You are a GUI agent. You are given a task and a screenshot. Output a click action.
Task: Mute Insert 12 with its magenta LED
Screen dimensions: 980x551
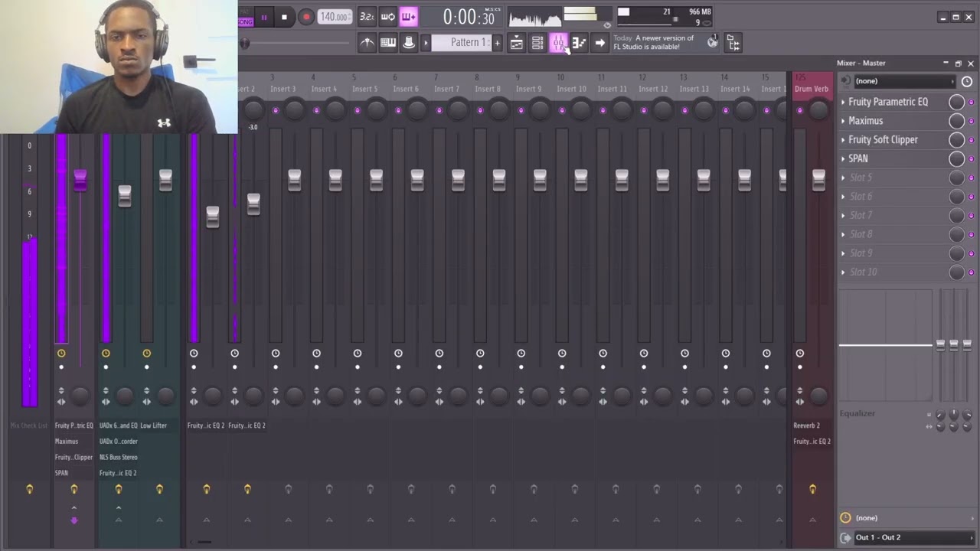(644, 111)
